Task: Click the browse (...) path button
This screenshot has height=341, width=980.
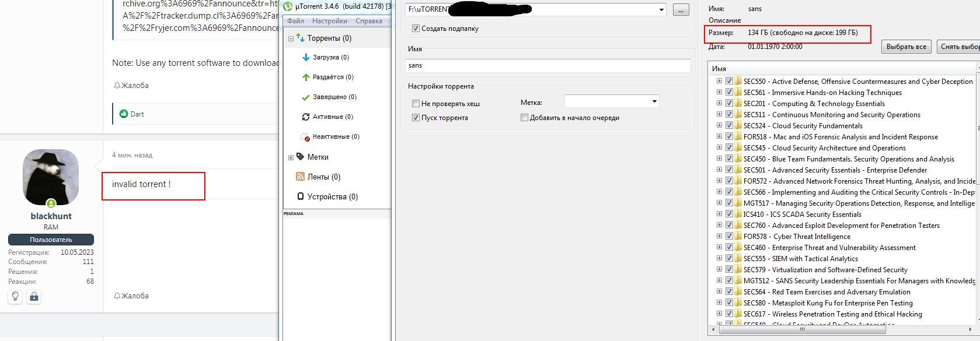Action: pos(681,10)
